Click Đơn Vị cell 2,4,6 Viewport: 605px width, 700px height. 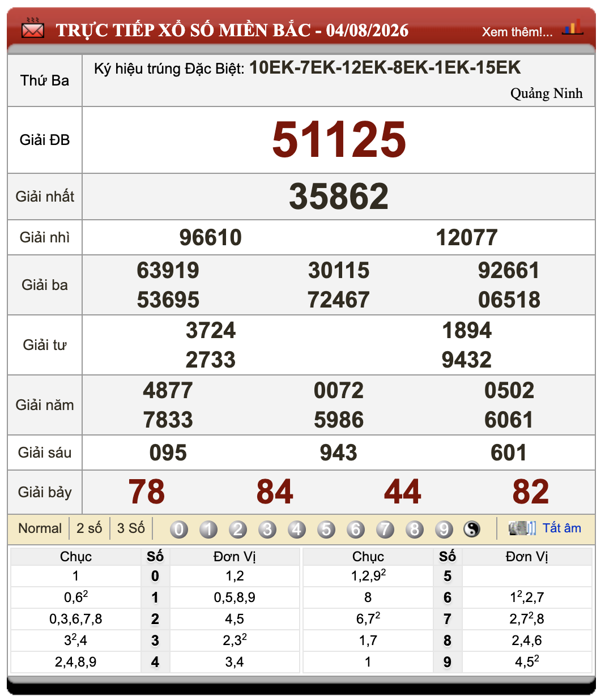pos(527,641)
